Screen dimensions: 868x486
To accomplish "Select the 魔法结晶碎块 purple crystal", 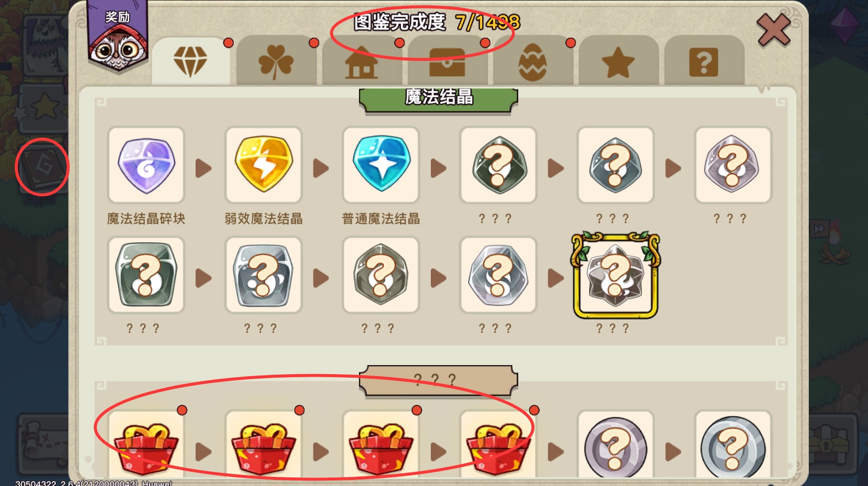I will click(x=146, y=165).
